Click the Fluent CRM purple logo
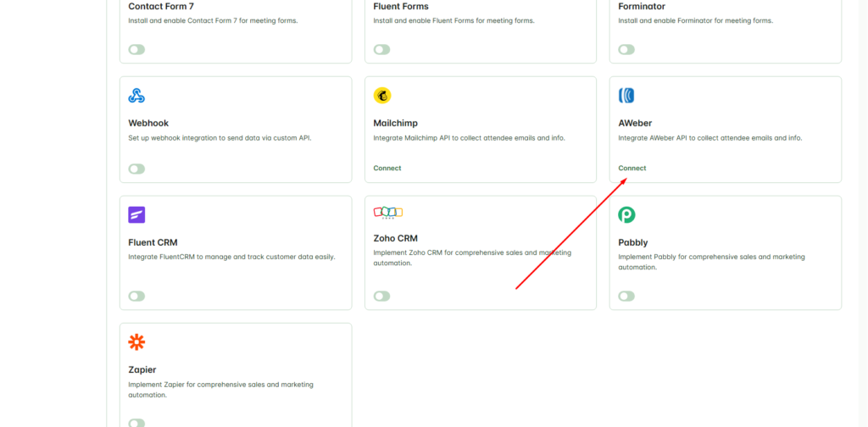Screen dimensions: 868x427 pos(136,215)
